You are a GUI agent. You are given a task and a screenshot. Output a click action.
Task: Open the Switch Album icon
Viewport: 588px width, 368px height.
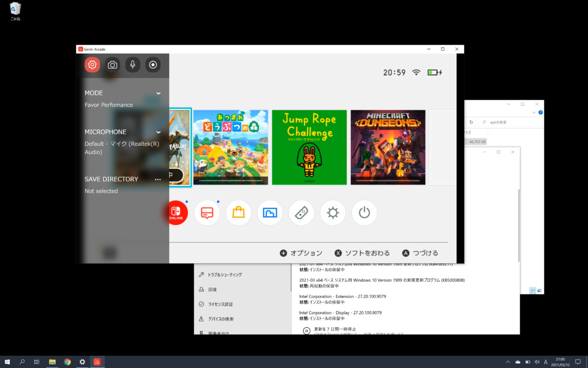[270, 213]
